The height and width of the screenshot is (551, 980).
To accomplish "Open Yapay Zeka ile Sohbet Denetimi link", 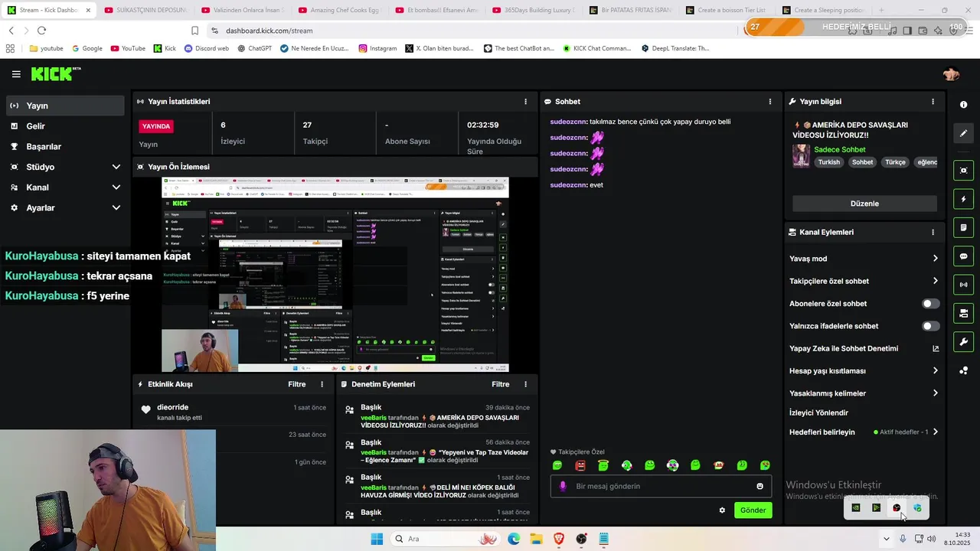I will [864, 348].
